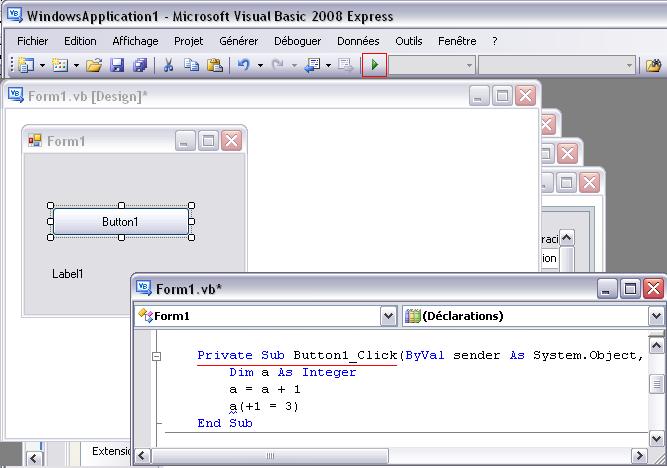Click the Add New Item toolbar icon

click(x=60, y=65)
